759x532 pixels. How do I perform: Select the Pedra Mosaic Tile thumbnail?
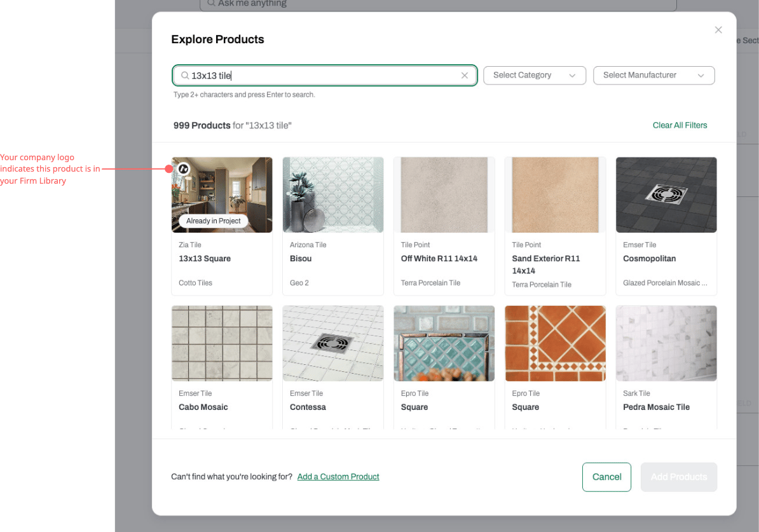[666, 343]
